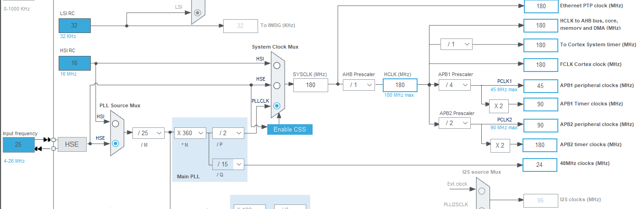Click the PLL Source Mux label

pos(120,105)
